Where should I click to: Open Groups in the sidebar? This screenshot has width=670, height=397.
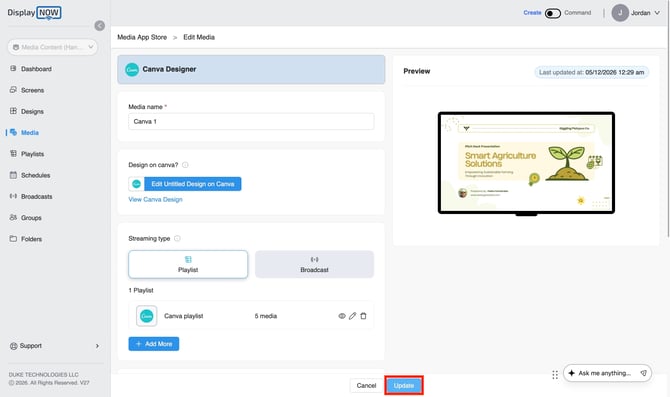coord(31,218)
